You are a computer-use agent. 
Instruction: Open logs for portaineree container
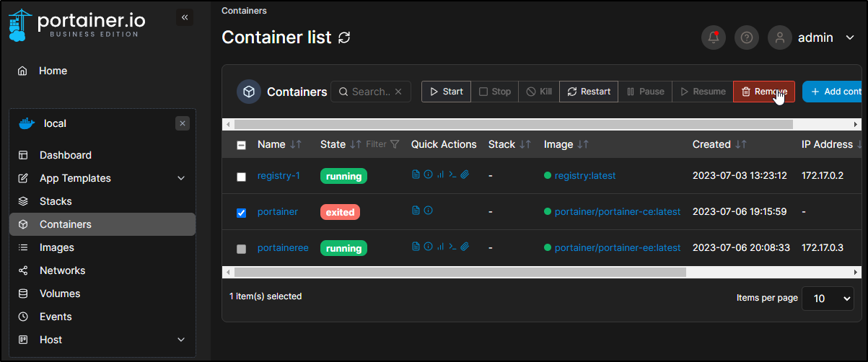tap(416, 247)
